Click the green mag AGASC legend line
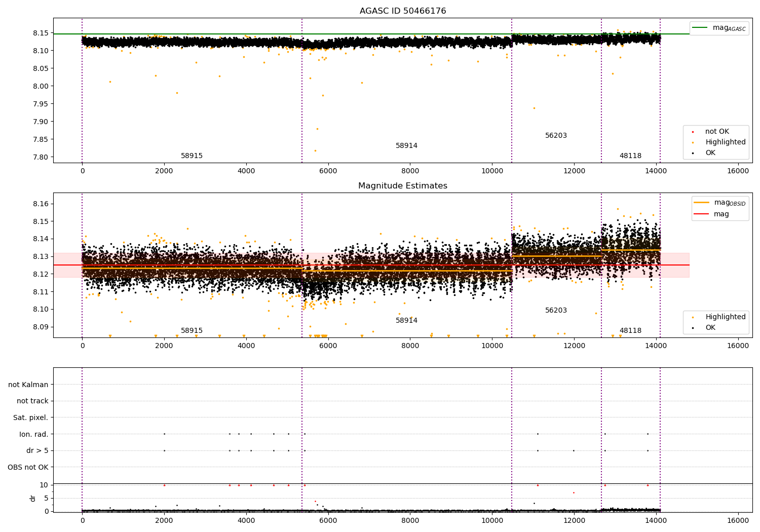 [x=700, y=28]
